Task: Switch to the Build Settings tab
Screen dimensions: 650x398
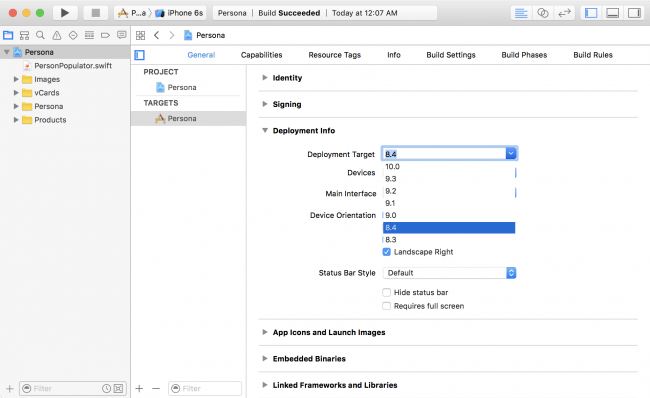Action: pos(451,55)
